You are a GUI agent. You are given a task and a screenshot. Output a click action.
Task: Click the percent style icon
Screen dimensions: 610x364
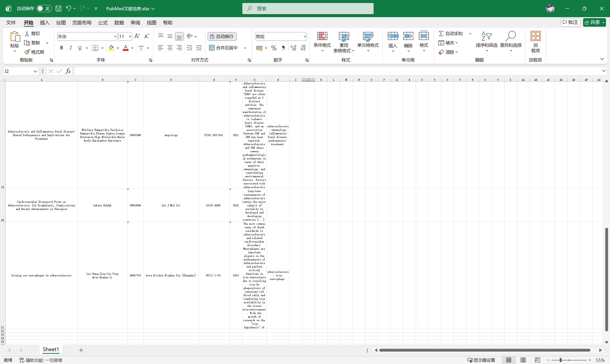pos(274,48)
